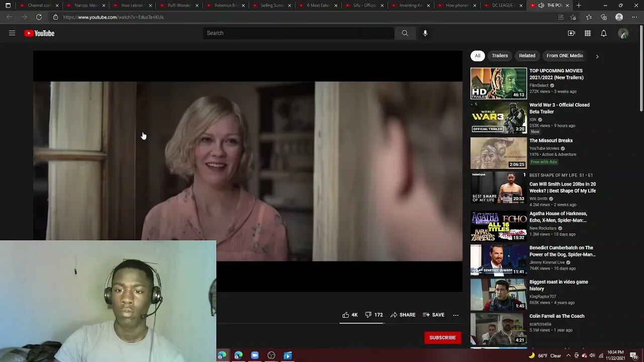Open YouTube notifications bell
644x362 pixels.
604,33
